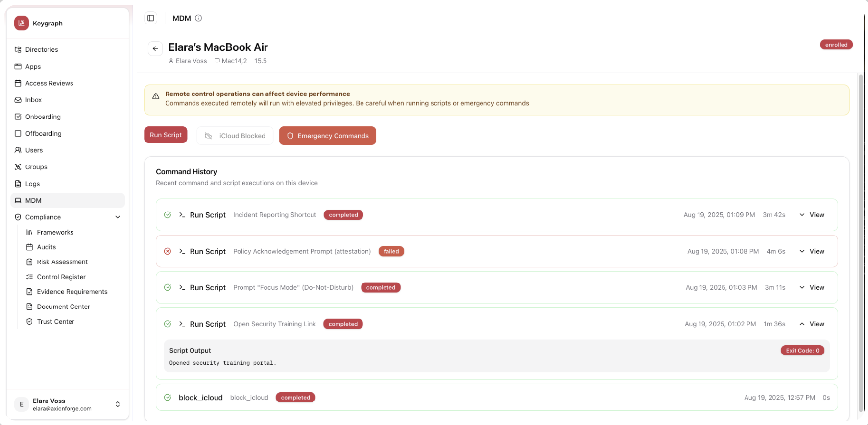Click the Document Center file icon
The image size is (868, 425).
(29, 307)
